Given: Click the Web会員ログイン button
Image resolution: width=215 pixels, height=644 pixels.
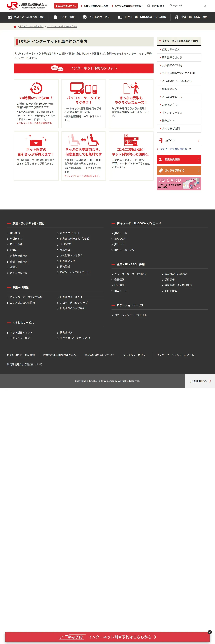Looking at the screenshot, I should (x=66, y=6).
